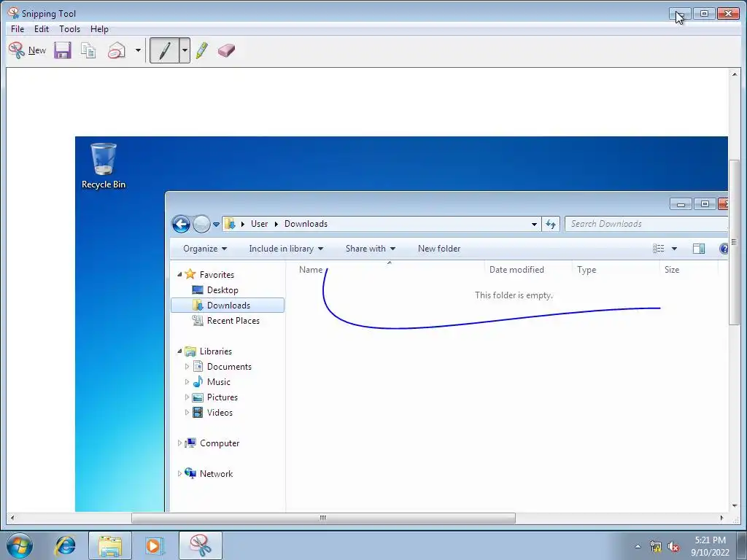
Task: Open the File menu
Action: [18, 29]
